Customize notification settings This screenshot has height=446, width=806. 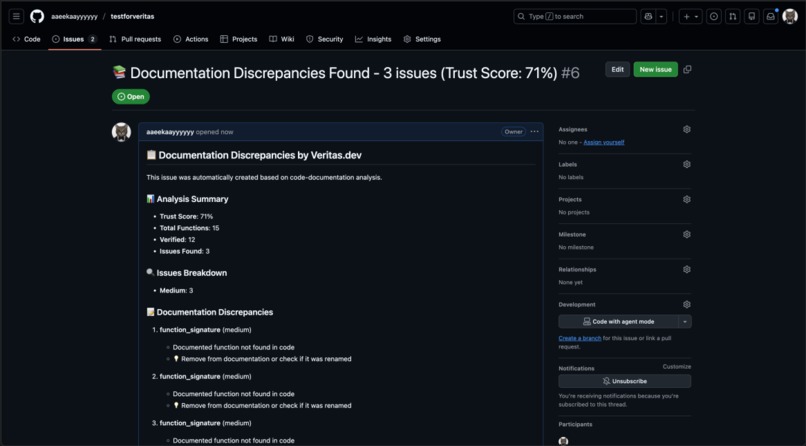(x=676, y=367)
